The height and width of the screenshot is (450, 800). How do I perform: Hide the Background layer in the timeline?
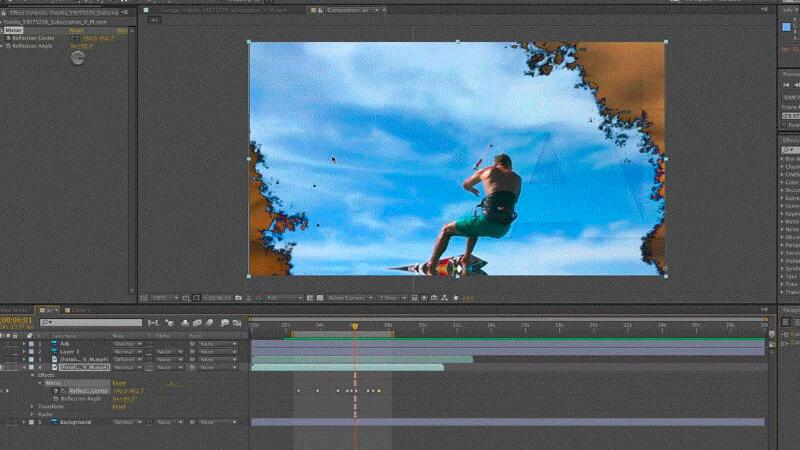point(4,422)
